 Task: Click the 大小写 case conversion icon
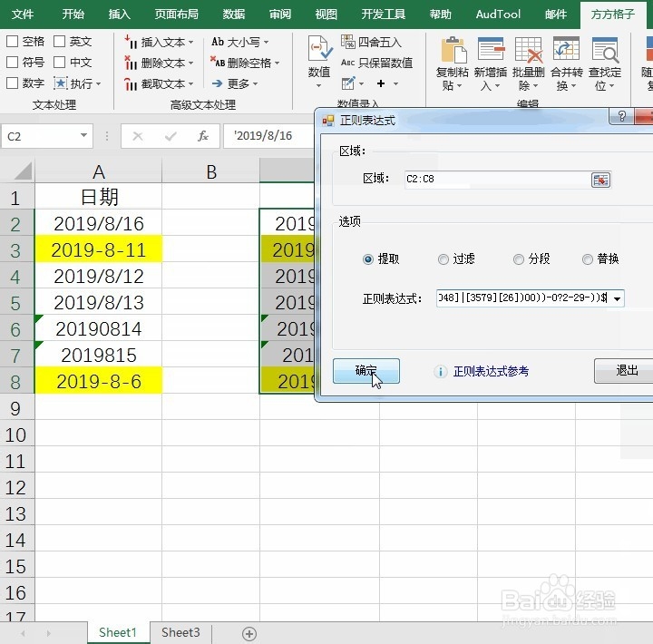[x=218, y=42]
